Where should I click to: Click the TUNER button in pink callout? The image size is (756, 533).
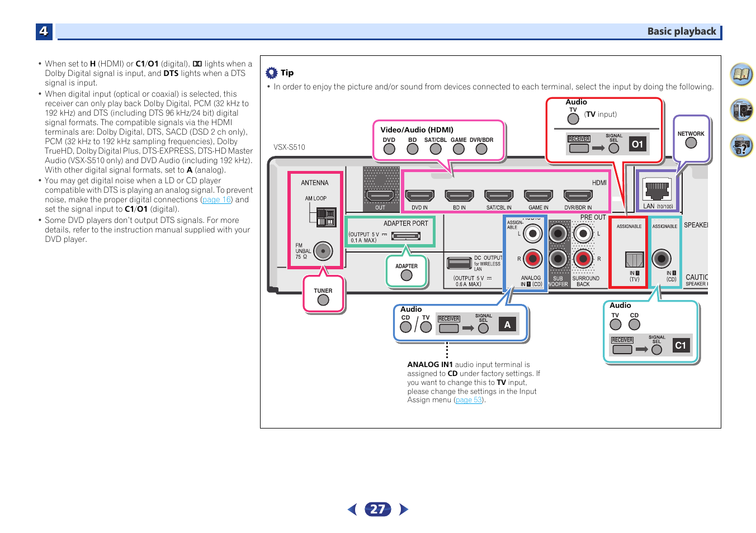pyautogui.click(x=323, y=300)
